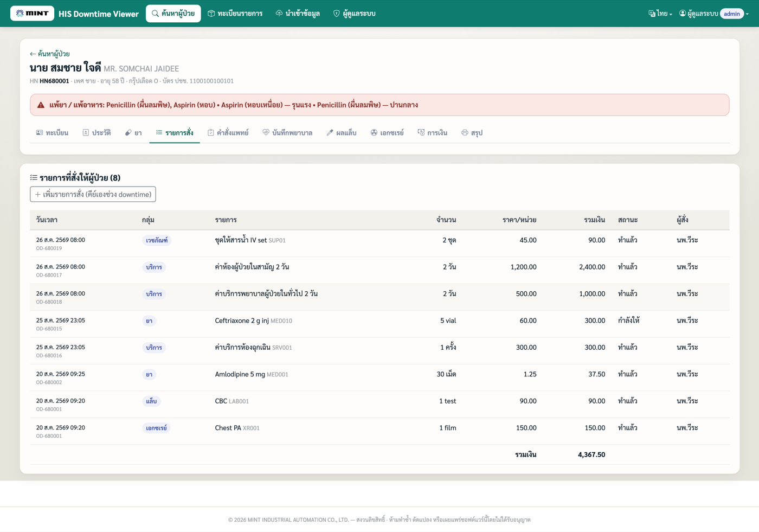Open the บันทึกพยาบาล nursing notes tab
The width and height of the screenshot is (759, 532).
[287, 133]
